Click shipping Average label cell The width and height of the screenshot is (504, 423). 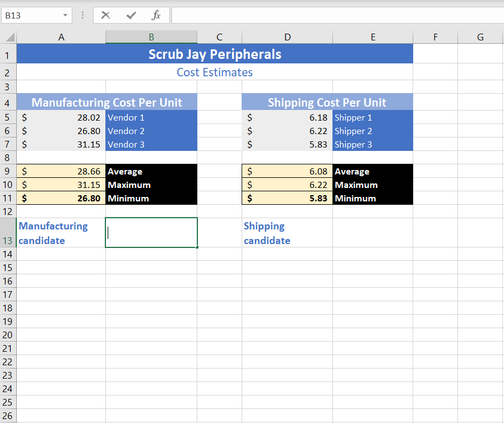(373, 171)
